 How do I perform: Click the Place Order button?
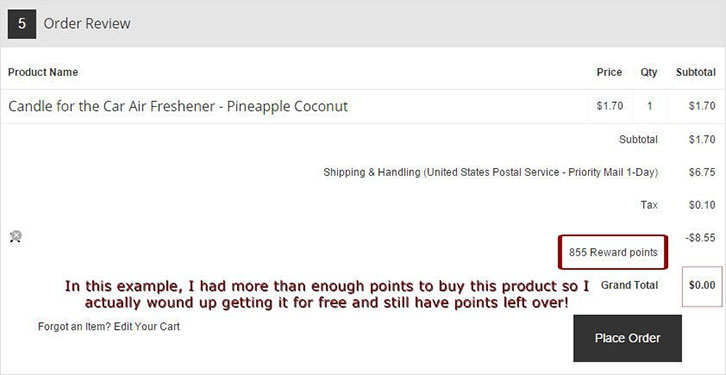pos(627,338)
